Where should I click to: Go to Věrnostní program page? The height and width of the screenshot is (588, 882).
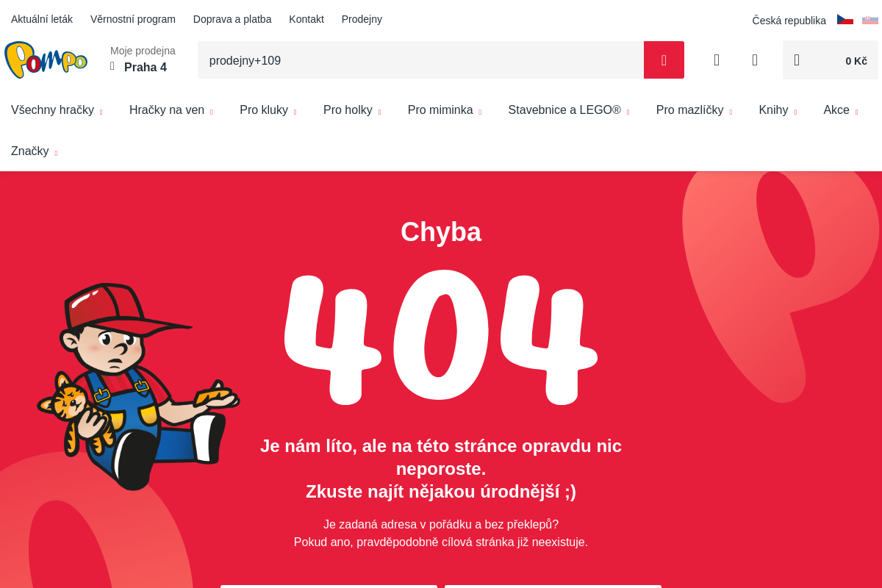coord(133,19)
